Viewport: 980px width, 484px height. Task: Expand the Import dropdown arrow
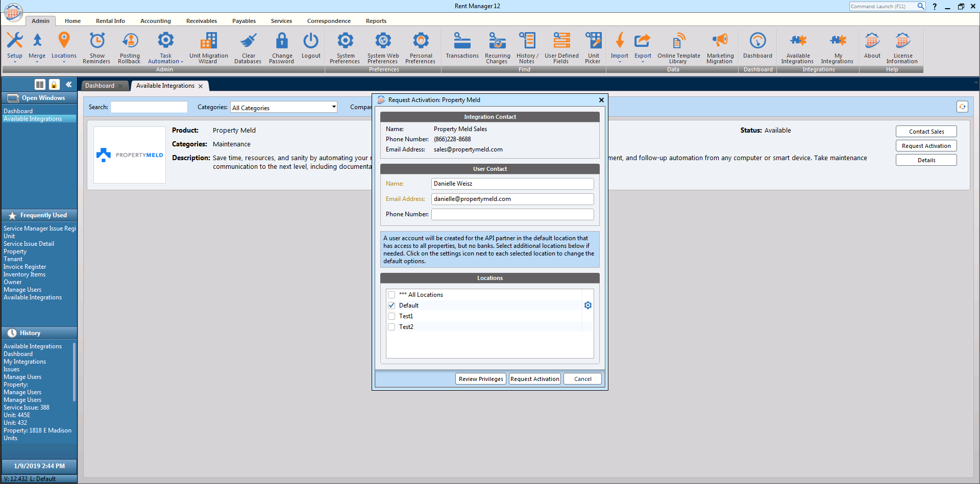pyautogui.click(x=620, y=62)
